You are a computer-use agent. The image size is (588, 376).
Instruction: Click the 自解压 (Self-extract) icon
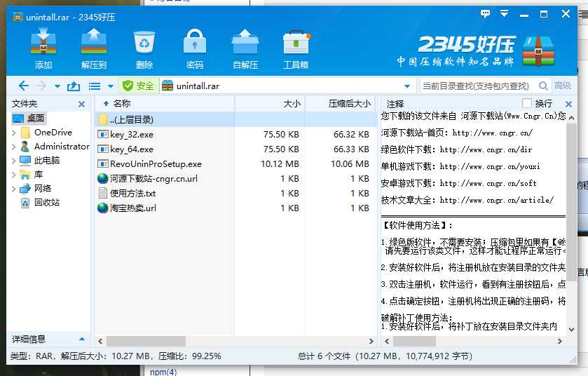click(x=245, y=49)
